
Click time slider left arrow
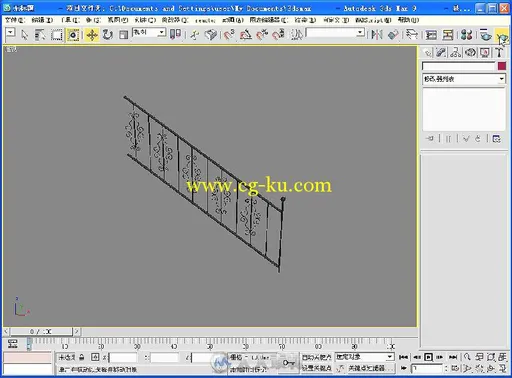tap(6, 331)
